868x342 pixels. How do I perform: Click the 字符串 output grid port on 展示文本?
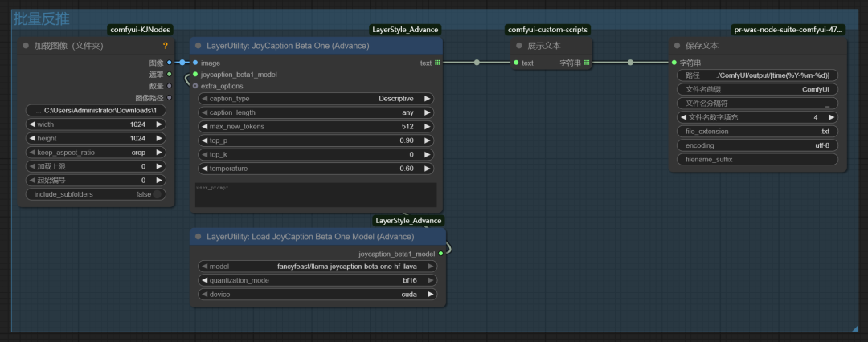pos(587,63)
